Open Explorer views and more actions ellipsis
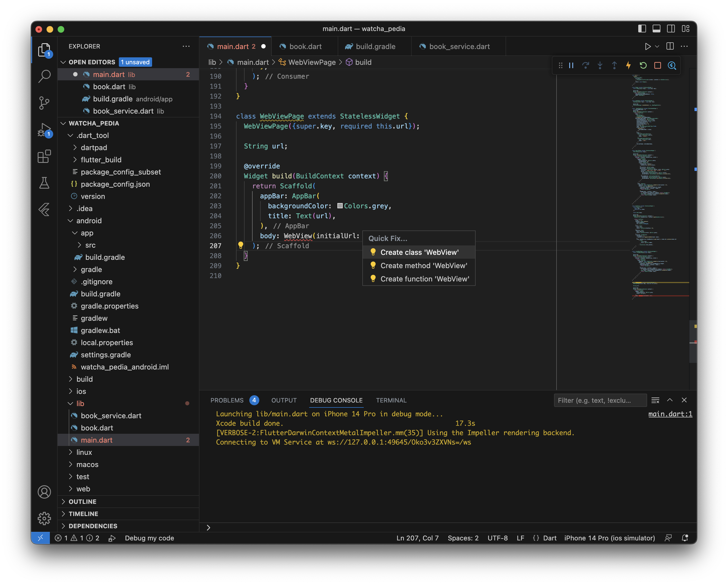Screen dimensions: 728x585 point(186,46)
